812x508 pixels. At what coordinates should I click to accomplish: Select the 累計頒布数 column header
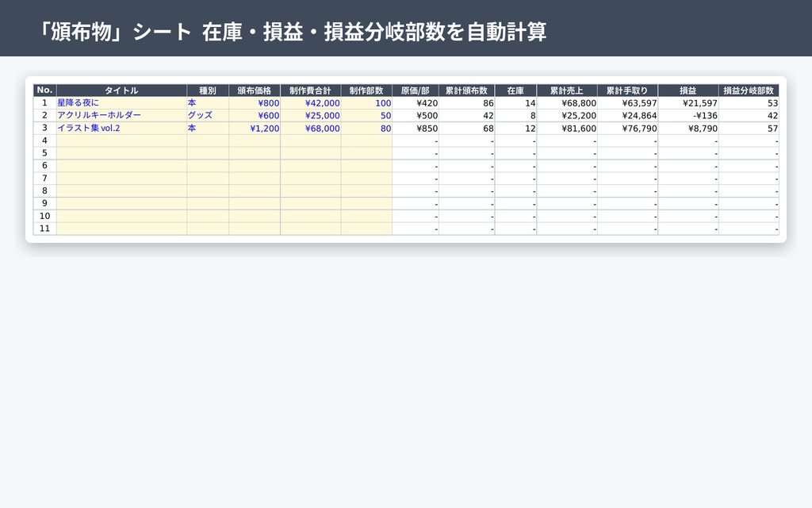pos(466,90)
